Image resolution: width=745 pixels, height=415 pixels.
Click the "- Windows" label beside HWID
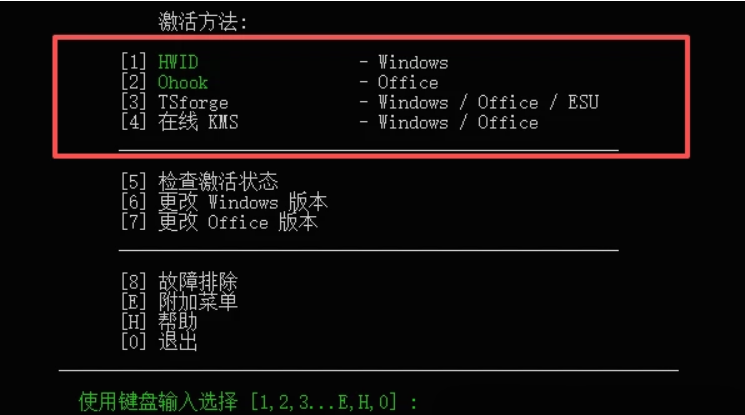tap(404, 63)
